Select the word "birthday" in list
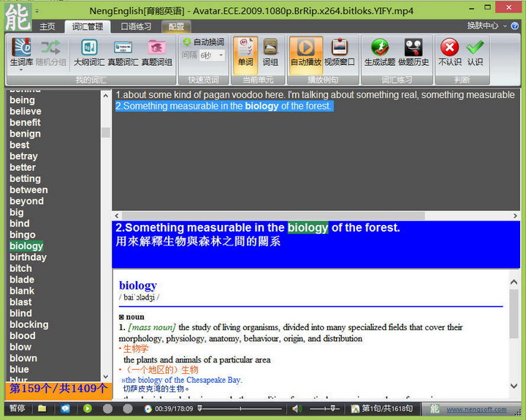This screenshot has width=526, height=420. point(28,257)
